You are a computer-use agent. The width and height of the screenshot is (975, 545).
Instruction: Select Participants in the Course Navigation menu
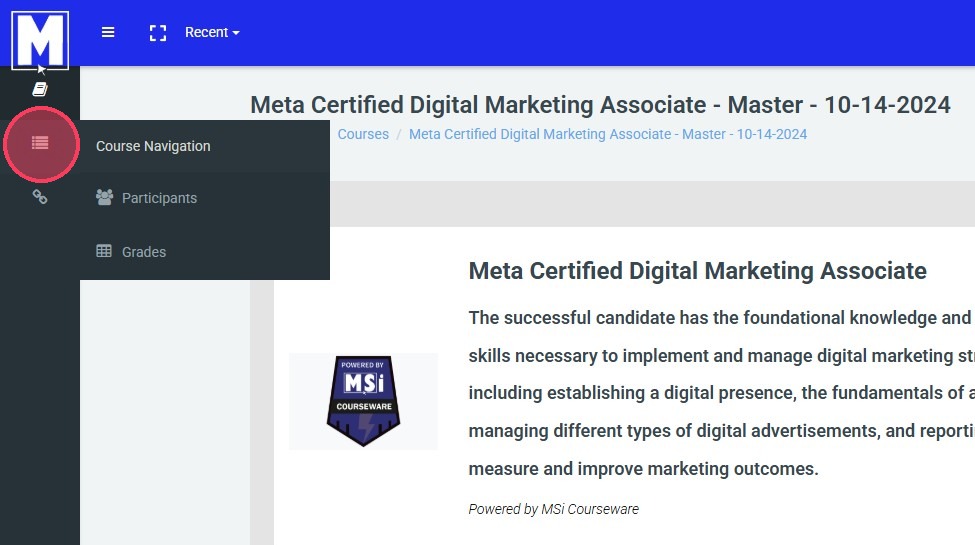coord(159,198)
